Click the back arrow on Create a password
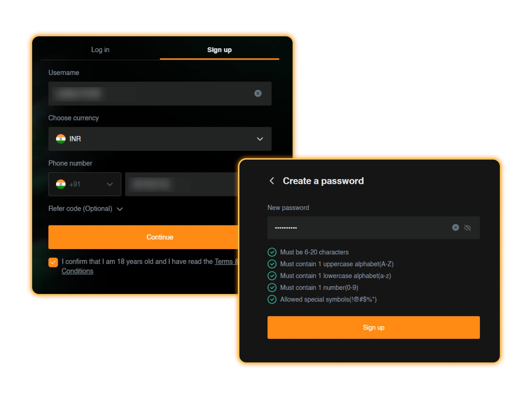532x399 pixels. tap(272, 181)
